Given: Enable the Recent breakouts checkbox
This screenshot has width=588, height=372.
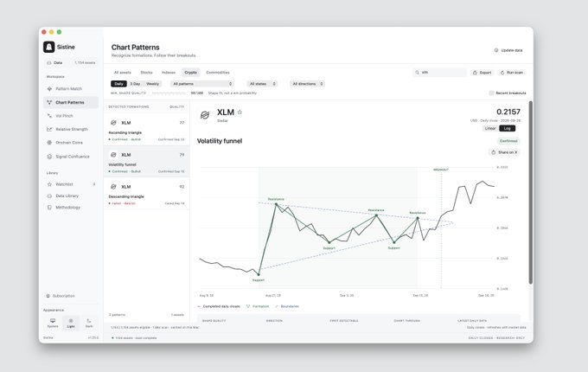Looking at the screenshot, I should click(x=492, y=93).
